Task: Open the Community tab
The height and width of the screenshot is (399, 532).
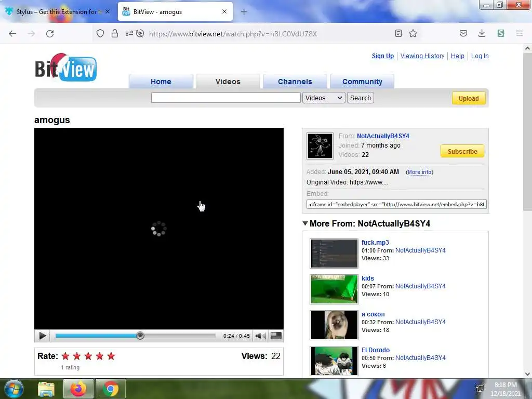Action: pos(362,82)
